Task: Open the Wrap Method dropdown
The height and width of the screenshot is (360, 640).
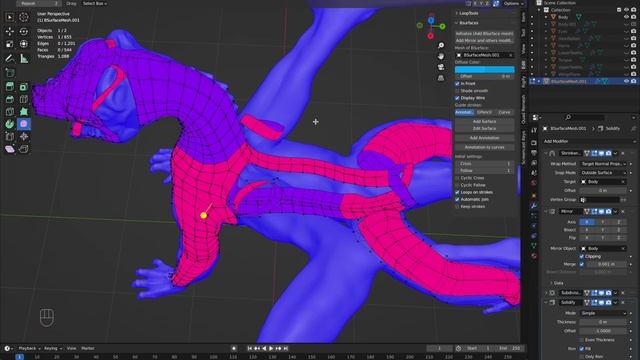Action: coord(603,164)
